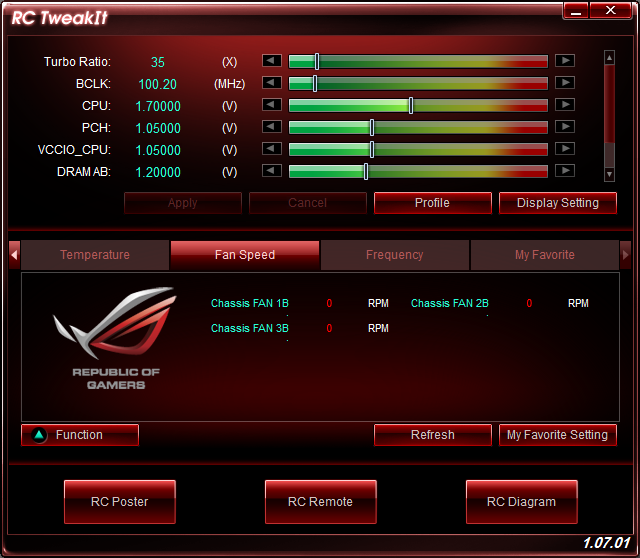Click the settings list scrollbar thumb
The width and height of the screenshot is (640, 558).
click(609, 104)
